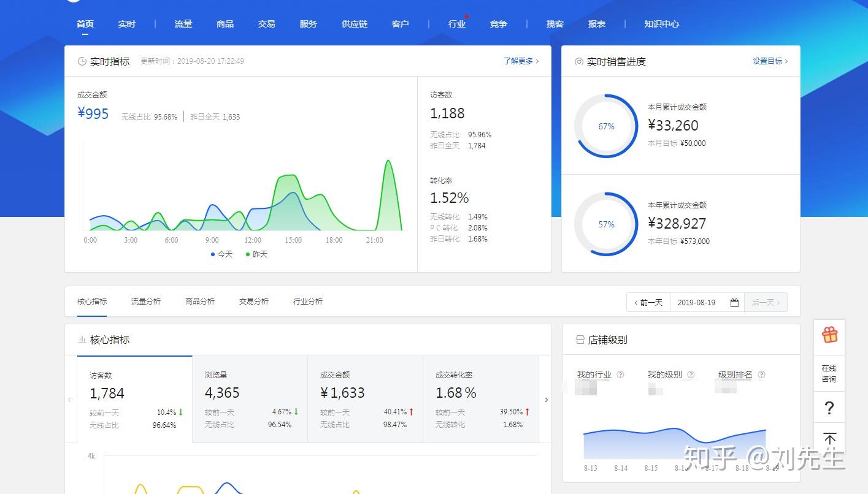
Task: Click the question mark help button
Action: click(829, 408)
